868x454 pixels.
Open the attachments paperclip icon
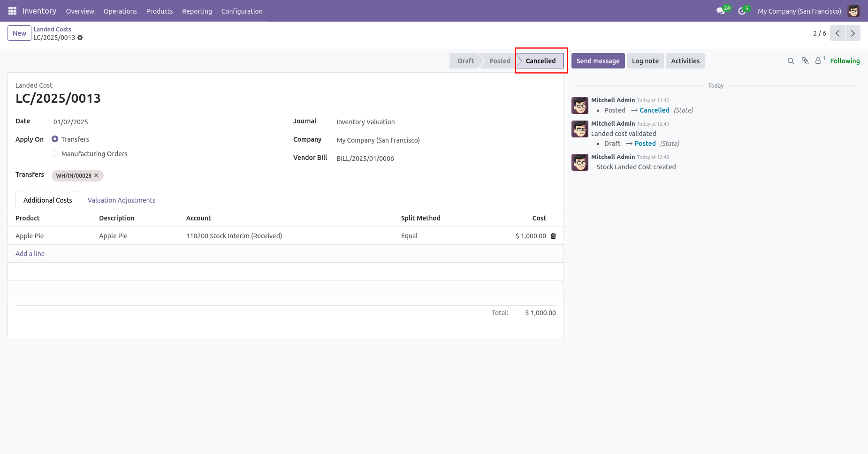(x=805, y=61)
